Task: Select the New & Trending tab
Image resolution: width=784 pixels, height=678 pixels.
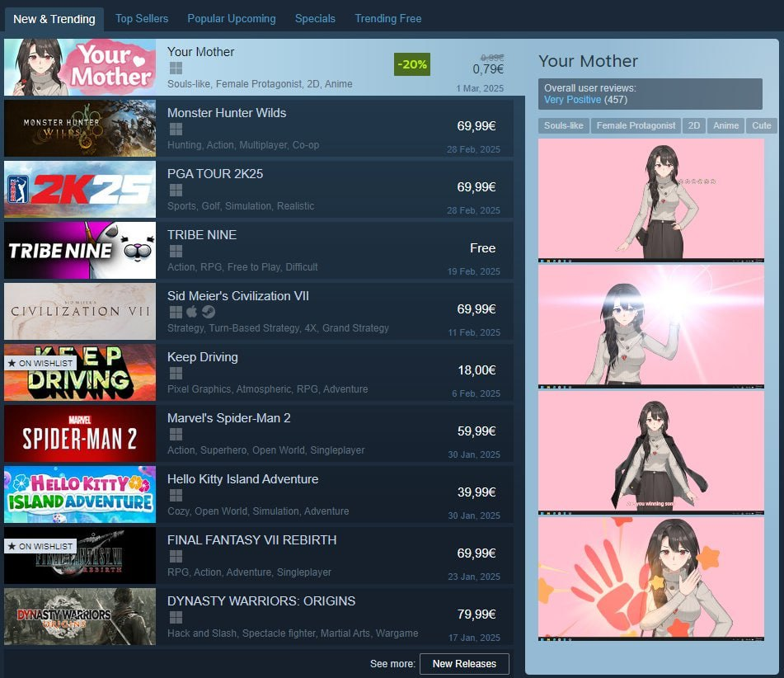Action: click(x=54, y=19)
